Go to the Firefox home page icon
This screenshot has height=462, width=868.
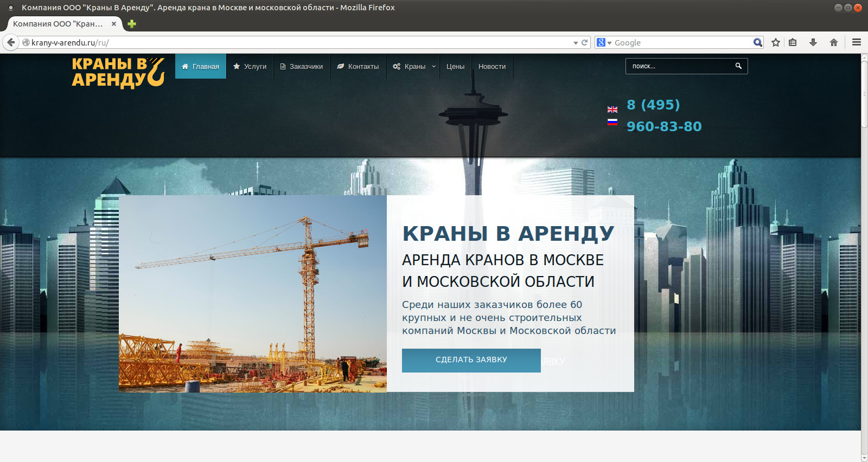tap(834, 42)
